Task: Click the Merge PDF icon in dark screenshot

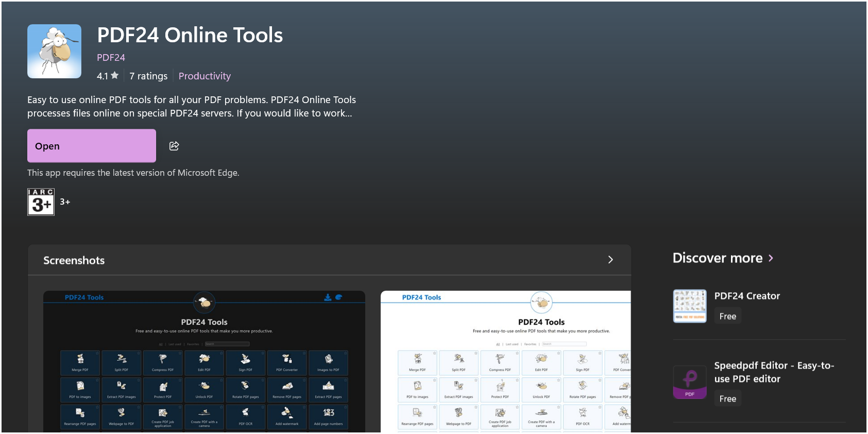Action: tap(80, 363)
